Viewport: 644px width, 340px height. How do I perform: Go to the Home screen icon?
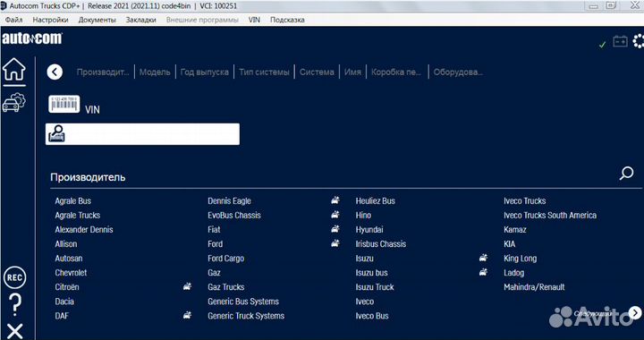[x=14, y=70]
